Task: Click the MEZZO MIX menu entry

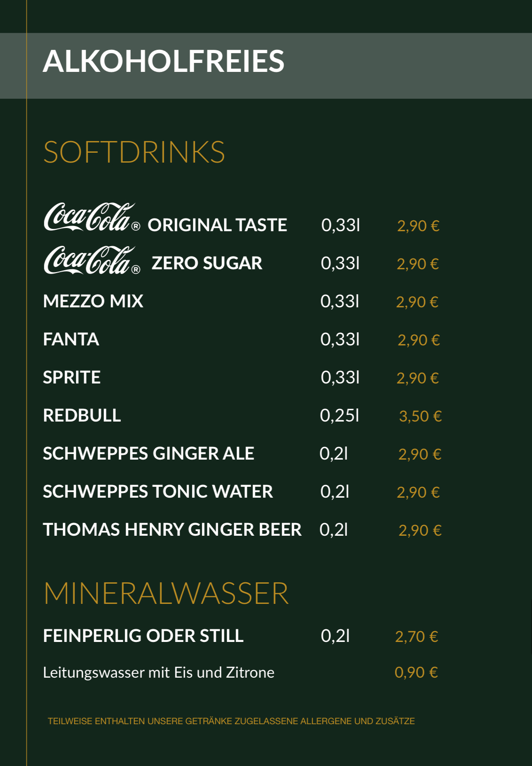Action: (x=93, y=301)
